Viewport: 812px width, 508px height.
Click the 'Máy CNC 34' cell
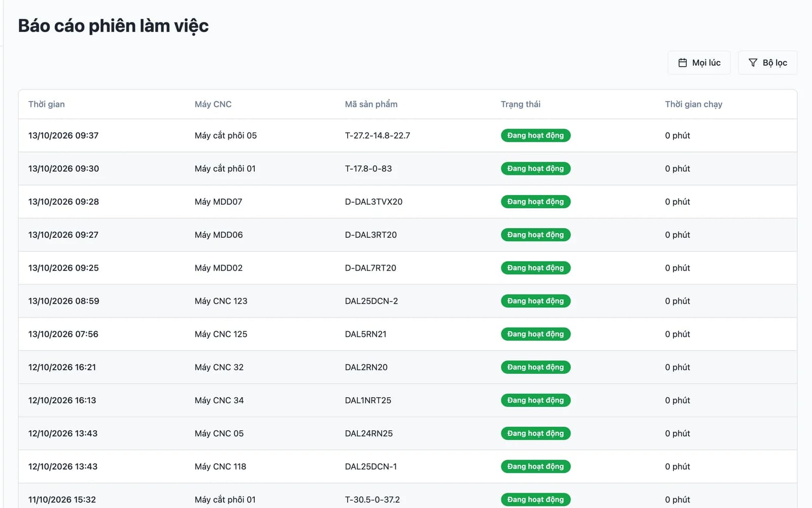pyautogui.click(x=219, y=400)
